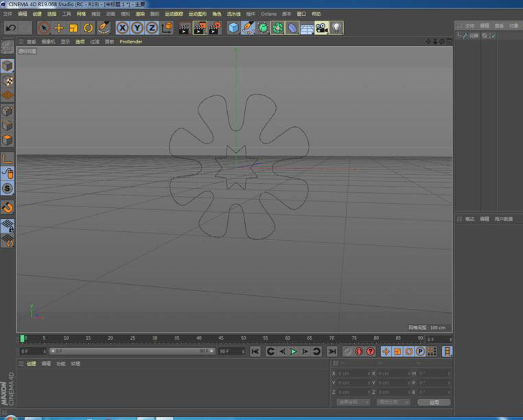Open the Spline Pen tool palette
Screen dimensions: 523x420
(248, 27)
